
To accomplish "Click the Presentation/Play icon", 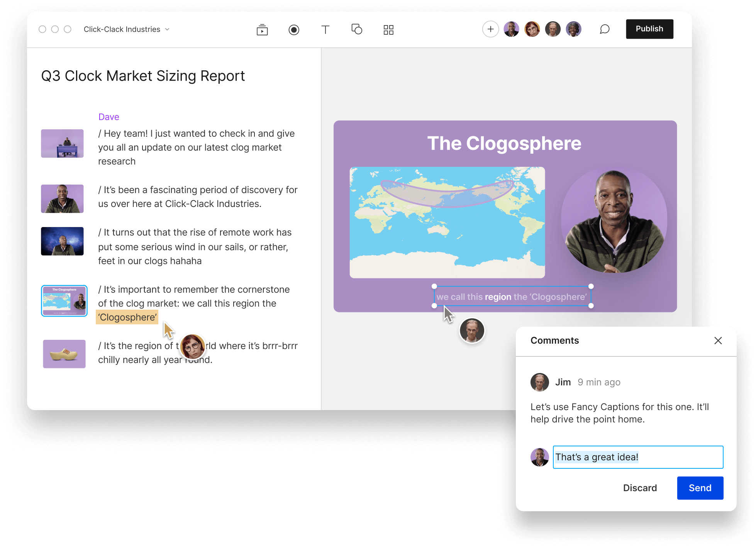I will pyautogui.click(x=263, y=28).
